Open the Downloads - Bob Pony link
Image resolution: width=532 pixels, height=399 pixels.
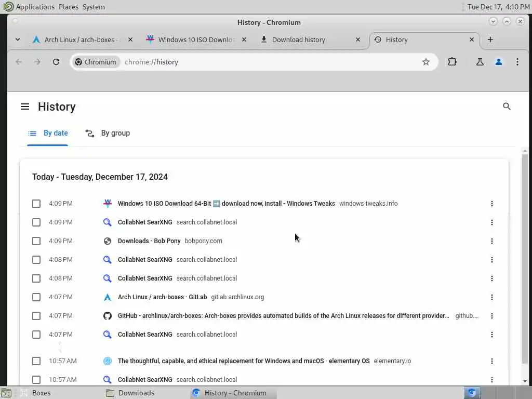[x=149, y=241]
